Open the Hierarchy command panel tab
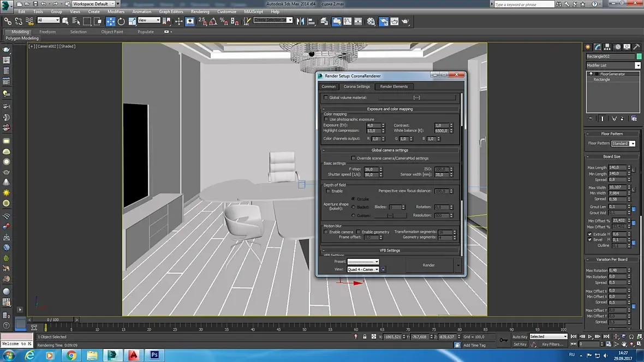This screenshot has height=362, width=644. (x=607, y=47)
